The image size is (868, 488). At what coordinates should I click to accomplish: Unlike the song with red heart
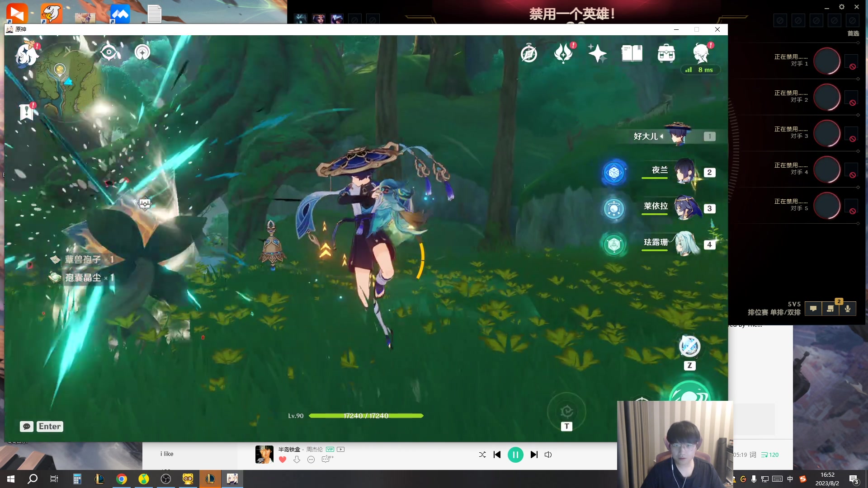tap(283, 460)
